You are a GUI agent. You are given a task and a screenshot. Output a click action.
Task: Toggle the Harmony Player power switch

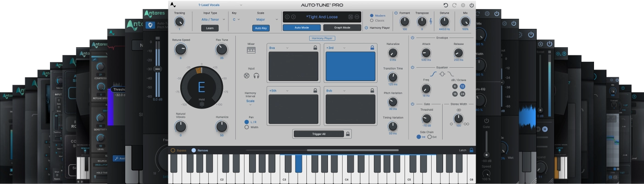pyautogui.click(x=366, y=28)
